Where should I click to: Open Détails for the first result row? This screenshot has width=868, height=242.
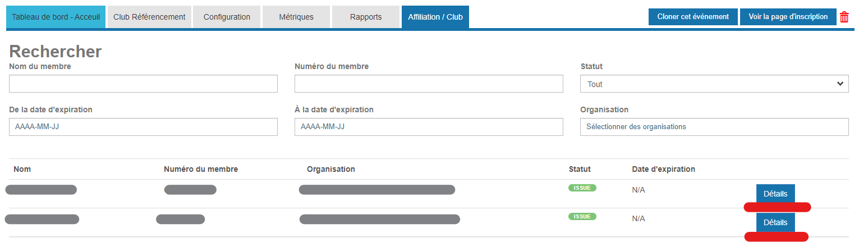pyautogui.click(x=775, y=193)
